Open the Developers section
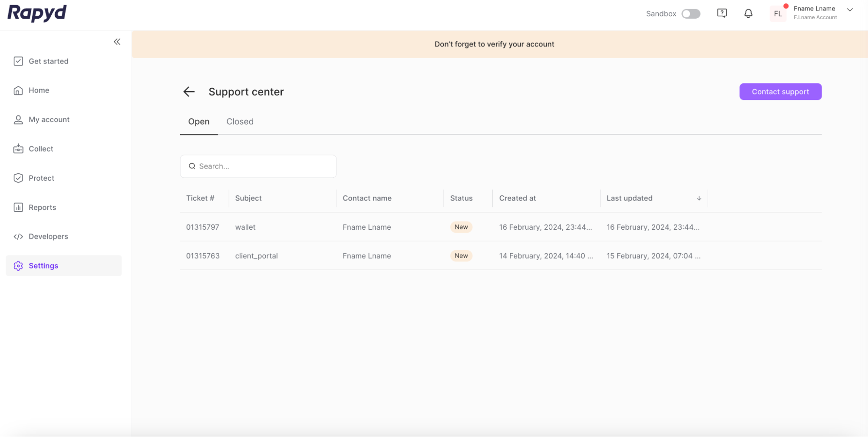Image resolution: width=868 pixels, height=437 pixels. [48, 236]
